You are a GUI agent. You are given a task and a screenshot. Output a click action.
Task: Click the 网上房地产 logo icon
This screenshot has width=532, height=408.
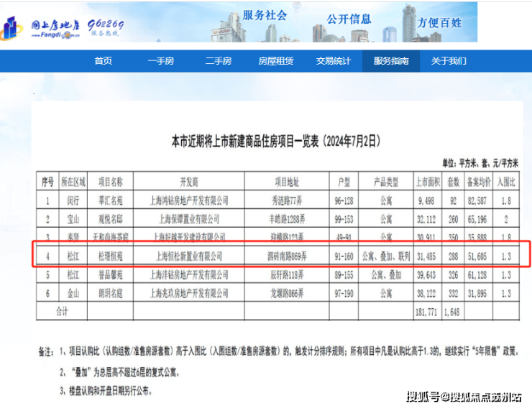click(x=13, y=27)
